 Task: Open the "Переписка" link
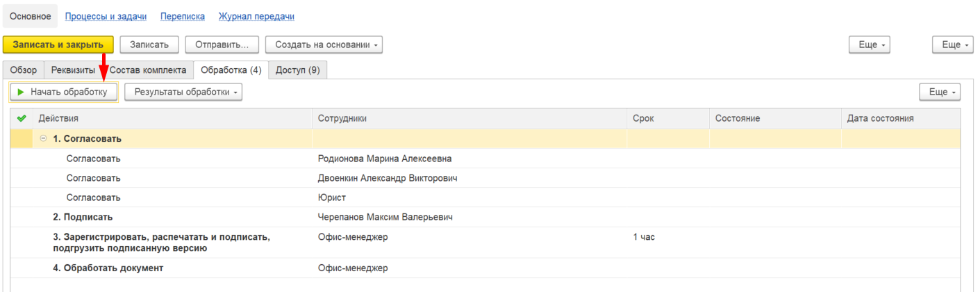point(183,16)
